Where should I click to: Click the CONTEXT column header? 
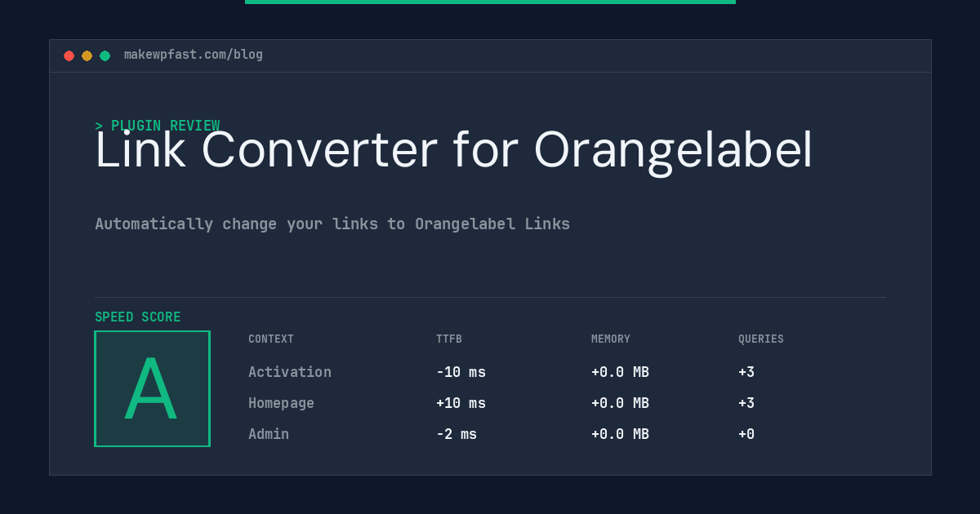point(271,339)
